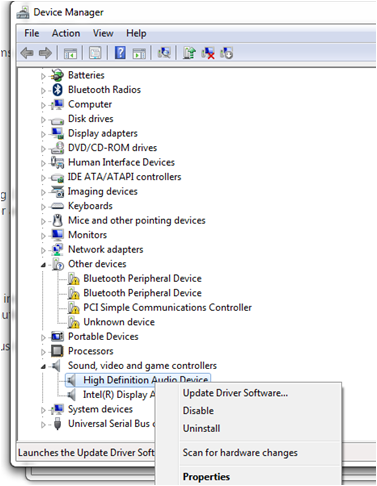Click the warning icon of Unknown device
377x486 pixels.
click(x=74, y=322)
